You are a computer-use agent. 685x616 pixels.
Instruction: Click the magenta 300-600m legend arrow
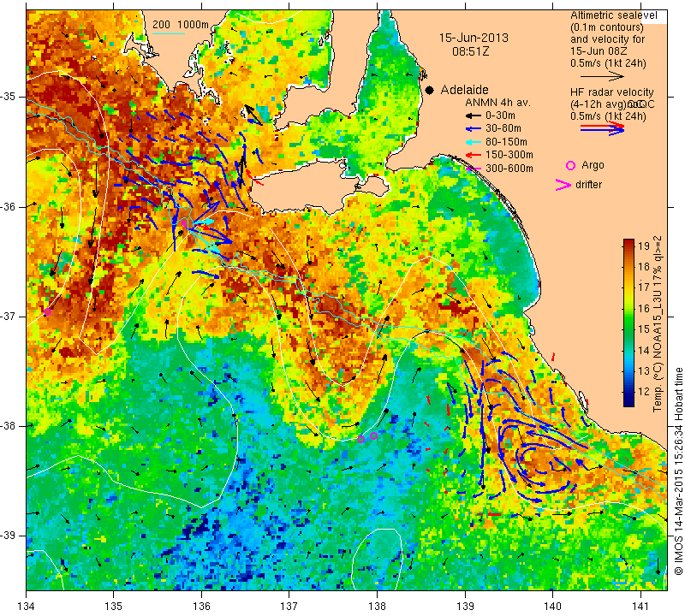(x=473, y=168)
